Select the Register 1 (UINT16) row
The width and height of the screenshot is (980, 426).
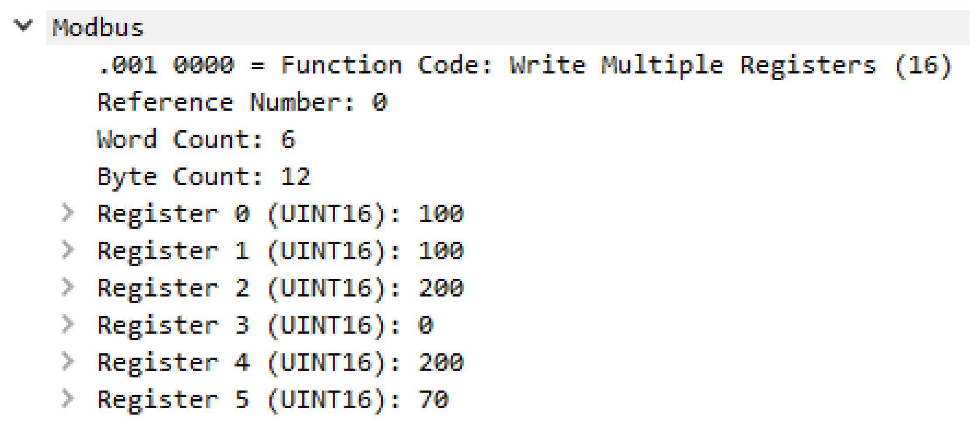pos(280,251)
